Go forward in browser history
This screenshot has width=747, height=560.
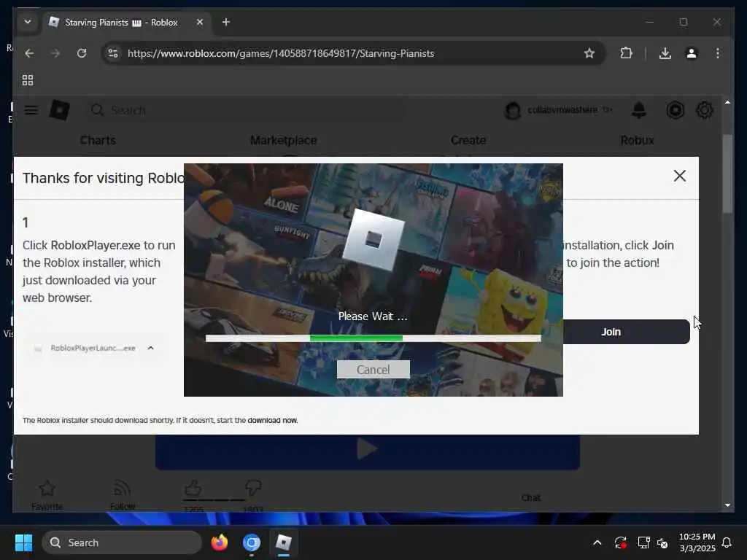point(55,53)
